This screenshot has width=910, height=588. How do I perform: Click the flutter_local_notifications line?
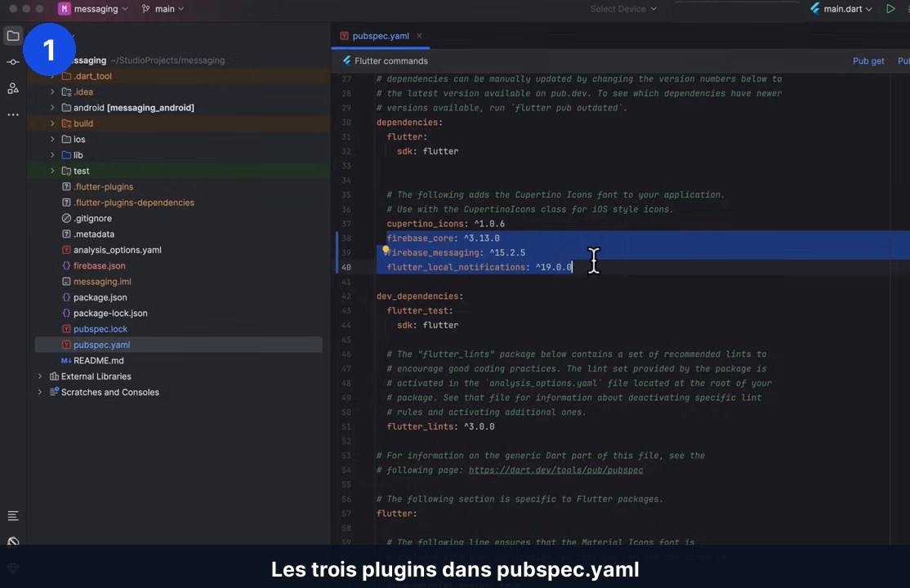480,267
